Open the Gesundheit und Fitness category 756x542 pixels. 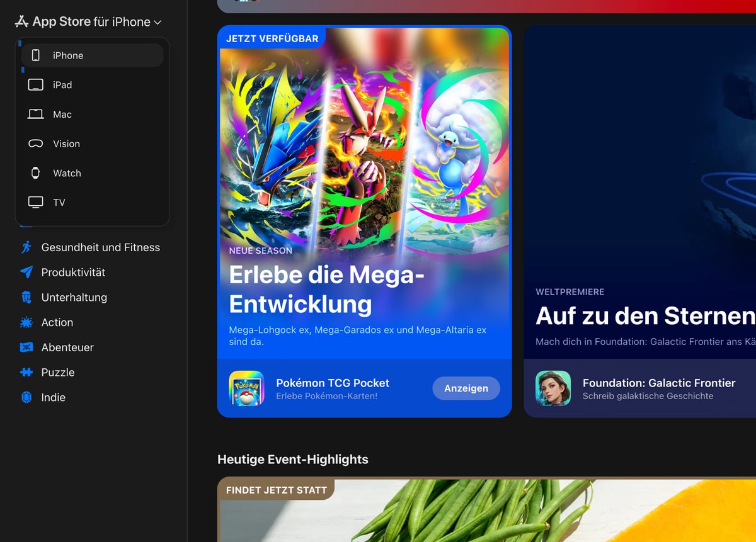click(x=100, y=247)
